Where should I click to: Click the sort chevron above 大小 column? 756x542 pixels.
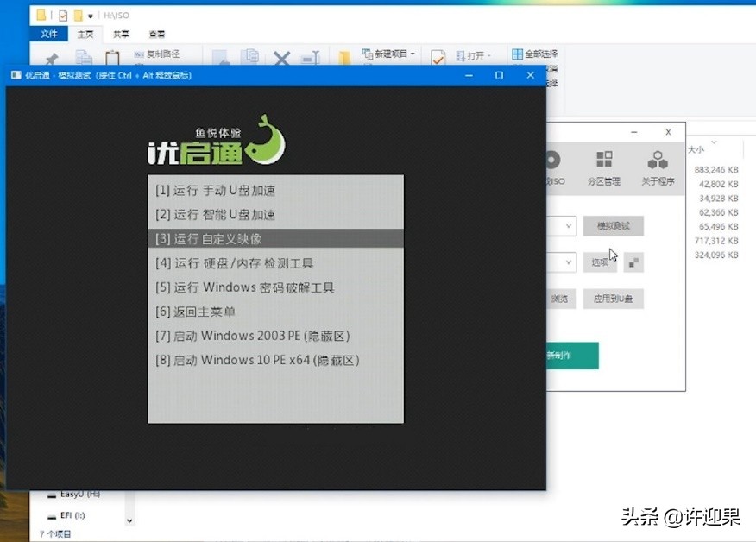point(714,142)
